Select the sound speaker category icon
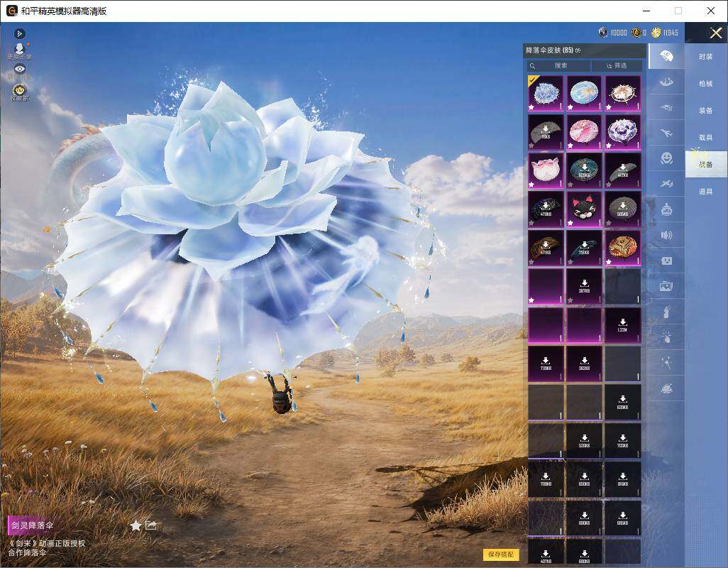Image resolution: width=728 pixels, height=568 pixels. click(666, 236)
